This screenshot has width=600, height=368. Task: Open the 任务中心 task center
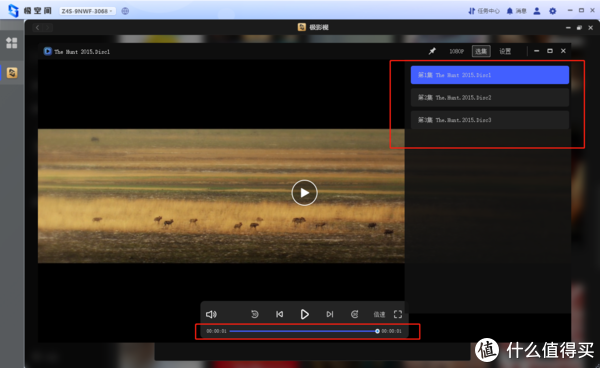484,11
